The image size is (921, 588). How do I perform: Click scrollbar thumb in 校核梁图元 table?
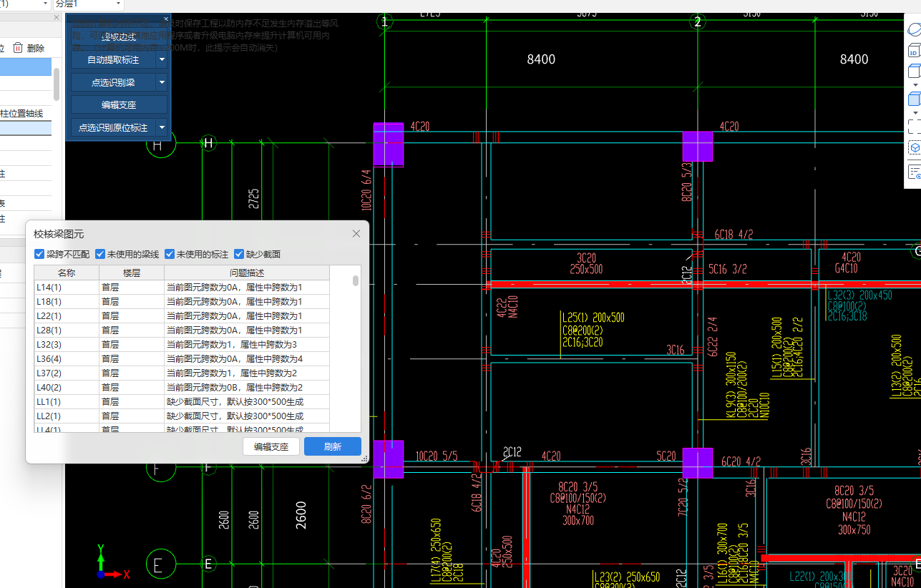[x=356, y=280]
